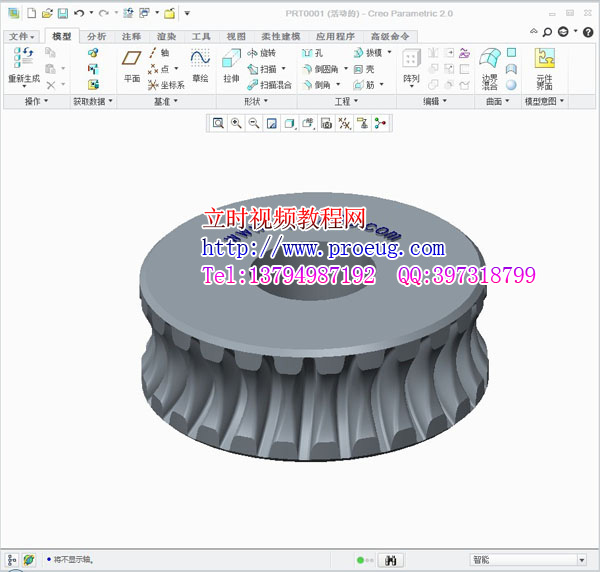Click the Zoom Out magnifier icon

[254, 123]
